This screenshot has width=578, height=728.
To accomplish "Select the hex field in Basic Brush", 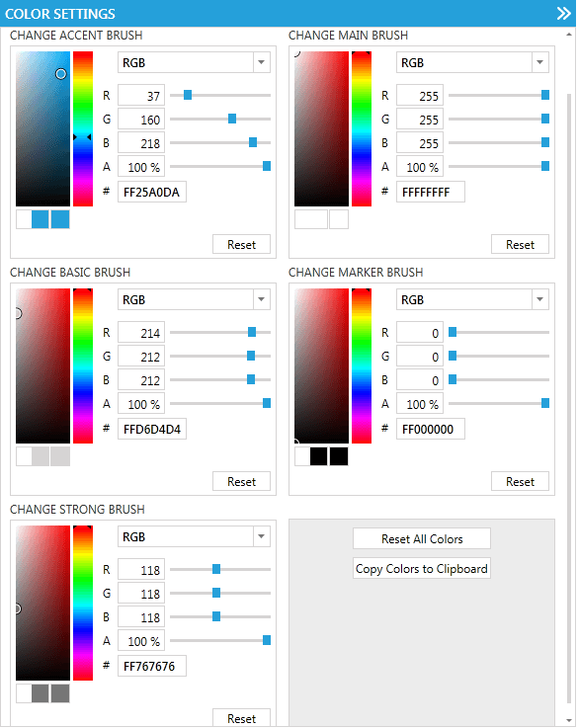I will point(152,429).
